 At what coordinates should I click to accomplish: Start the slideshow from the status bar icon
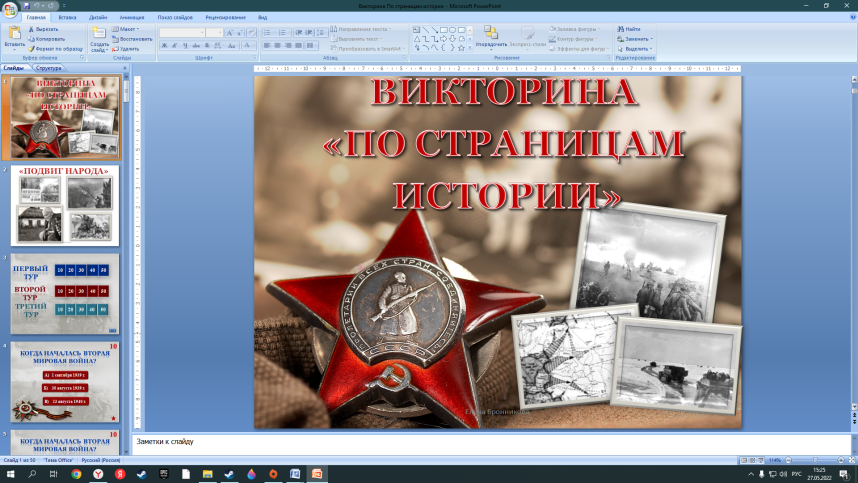pyautogui.click(x=761, y=460)
